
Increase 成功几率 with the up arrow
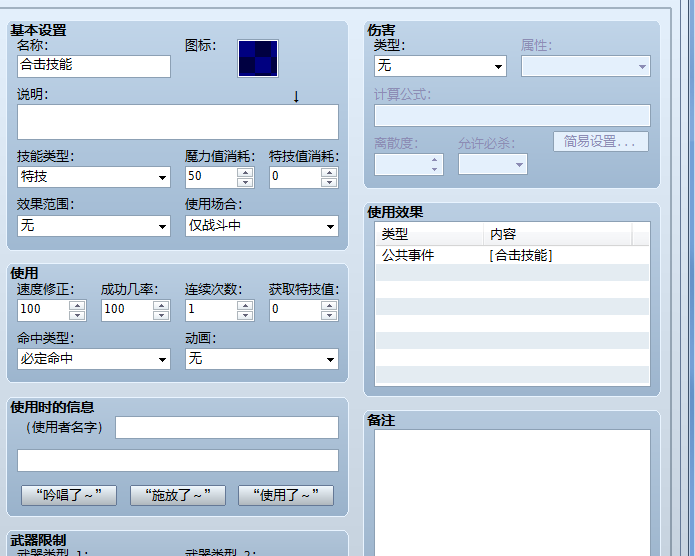click(161, 305)
